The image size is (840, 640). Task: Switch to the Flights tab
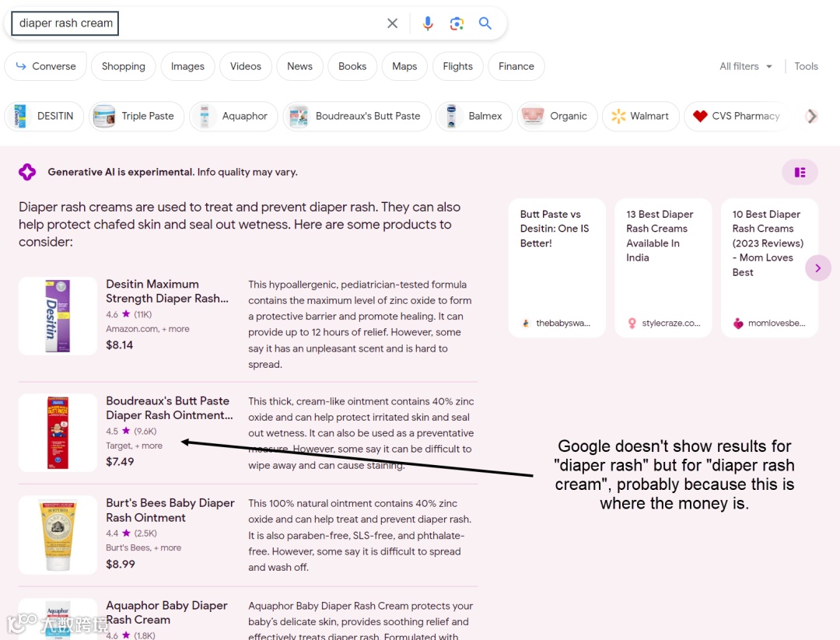tap(457, 66)
